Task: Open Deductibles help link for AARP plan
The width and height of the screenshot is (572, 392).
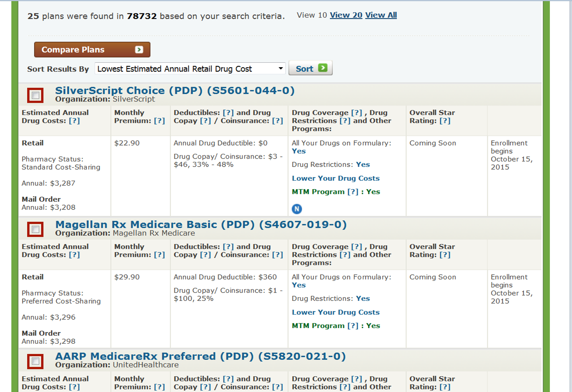Action: 228,379
